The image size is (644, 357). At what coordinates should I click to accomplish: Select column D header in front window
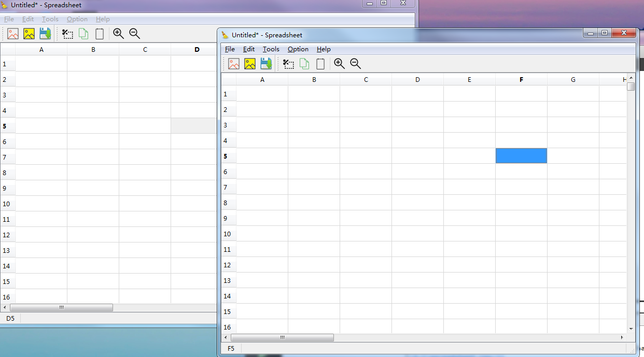click(x=418, y=79)
